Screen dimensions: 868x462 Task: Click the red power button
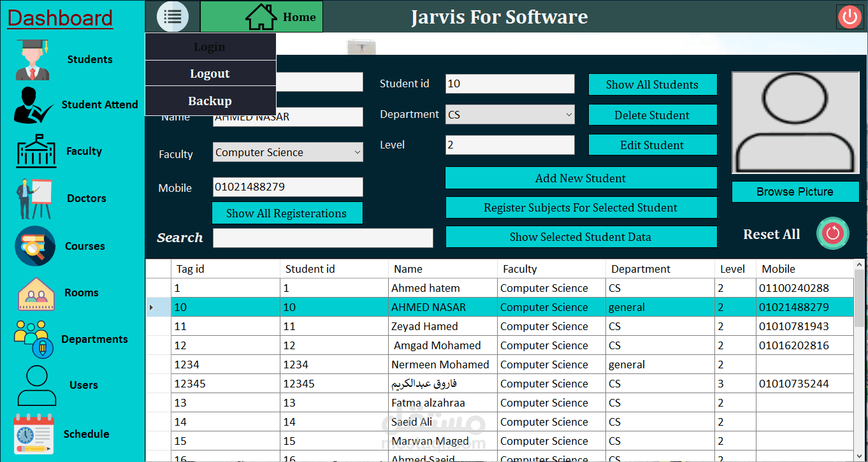point(850,17)
